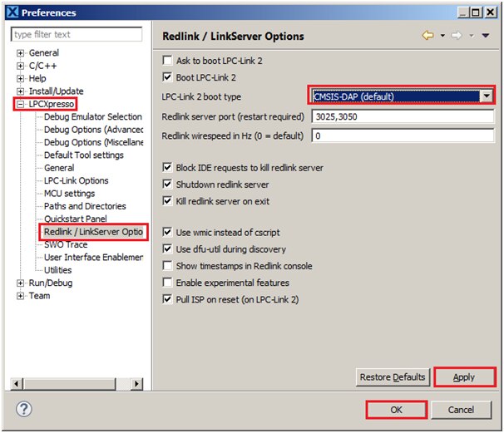Enable experimental features checkbox
Image resolution: width=504 pixels, height=433 pixels.
(x=167, y=283)
